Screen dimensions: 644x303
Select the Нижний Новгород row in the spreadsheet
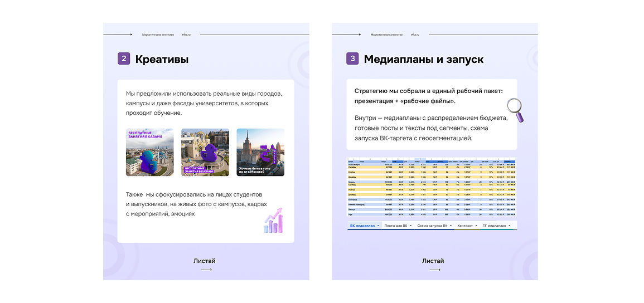432,204
